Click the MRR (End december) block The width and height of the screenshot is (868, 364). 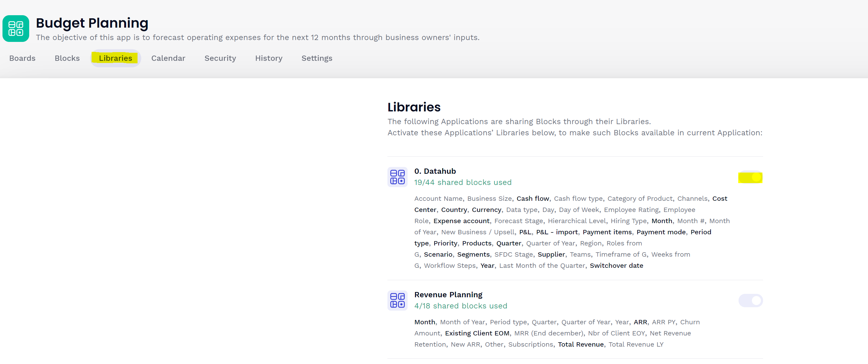(548, 333)
